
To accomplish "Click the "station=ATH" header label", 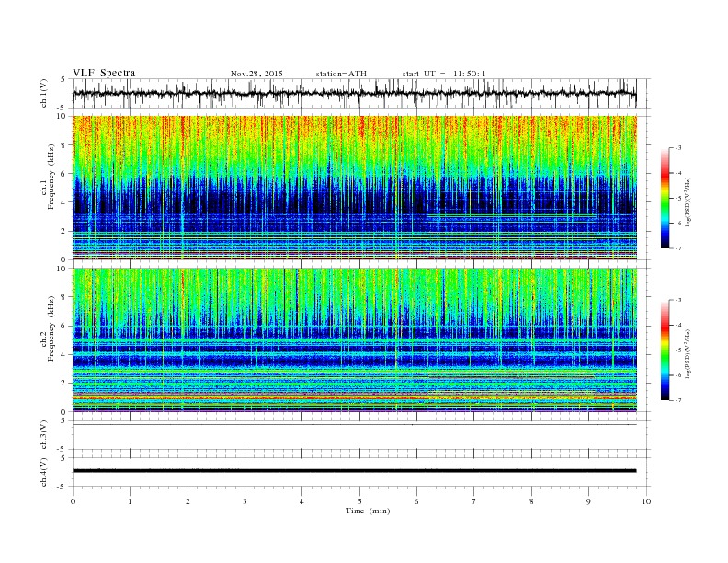I will tap(341, 74).
